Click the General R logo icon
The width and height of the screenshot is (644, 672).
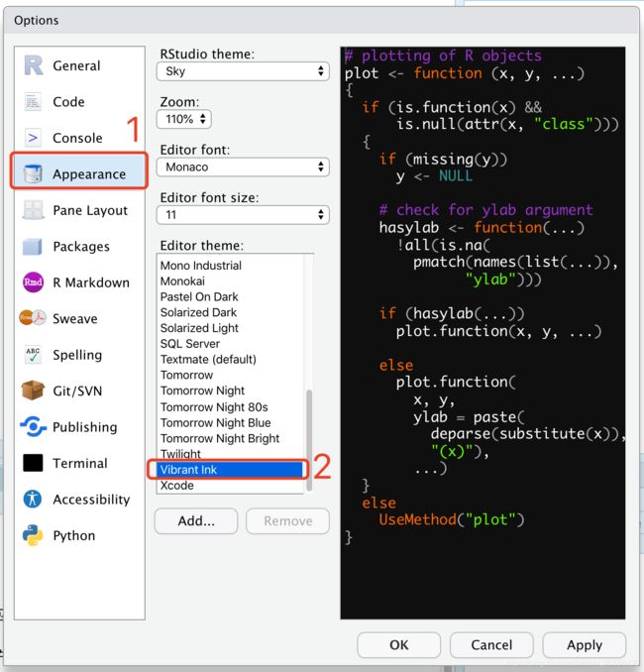click(x=33, y=65)
